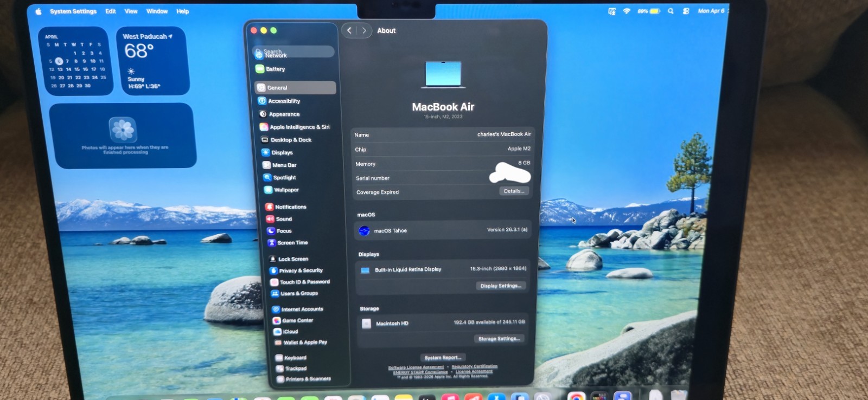Open Sound settings
The image size is (868, 400).
click(279, 219)
